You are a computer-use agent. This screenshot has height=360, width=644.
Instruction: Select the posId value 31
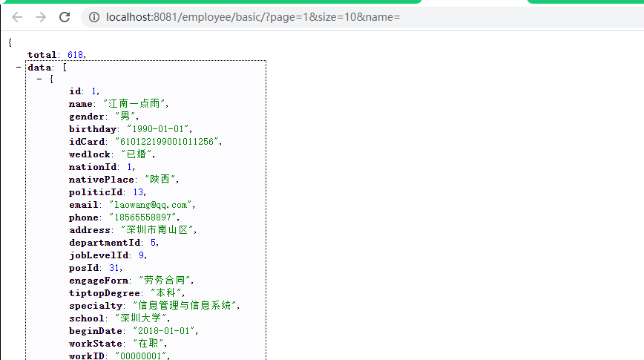coord(114,268)
